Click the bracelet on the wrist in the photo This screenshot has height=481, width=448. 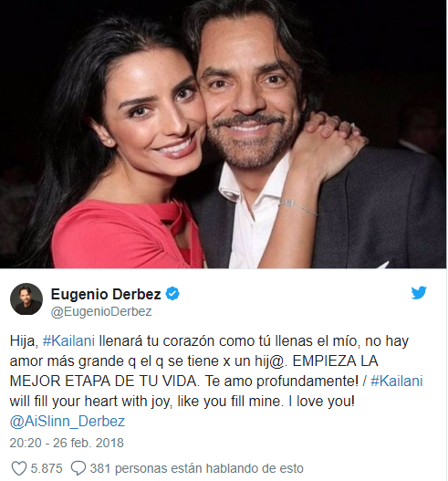[x=298, y=207]
